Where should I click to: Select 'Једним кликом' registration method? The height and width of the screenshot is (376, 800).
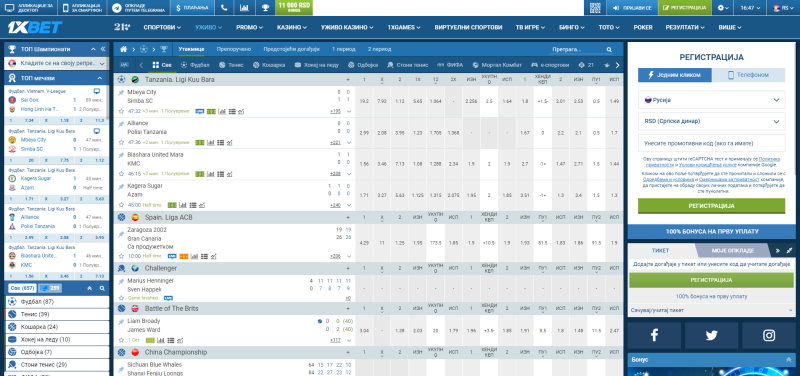[674, 75]
